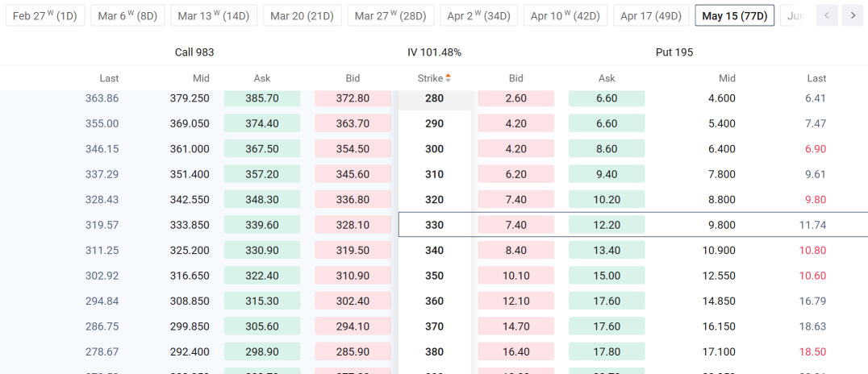Click call bid 310.90 at strike 350

353,276
